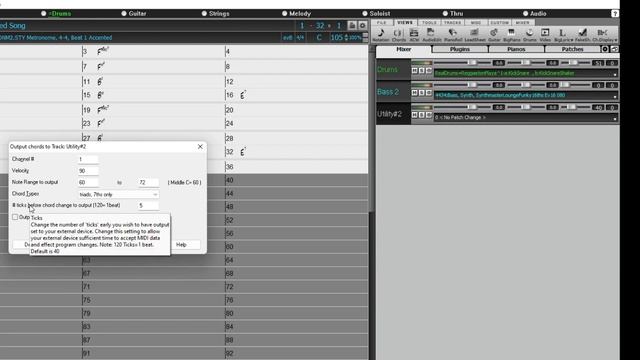Select the Drums track radio button
640x360 pixels.
click(43, 13)
